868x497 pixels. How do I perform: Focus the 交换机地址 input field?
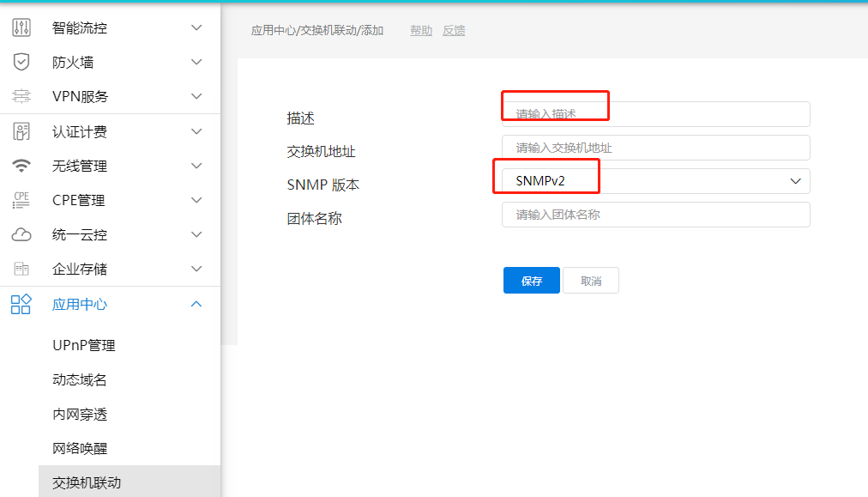[655, 148]
